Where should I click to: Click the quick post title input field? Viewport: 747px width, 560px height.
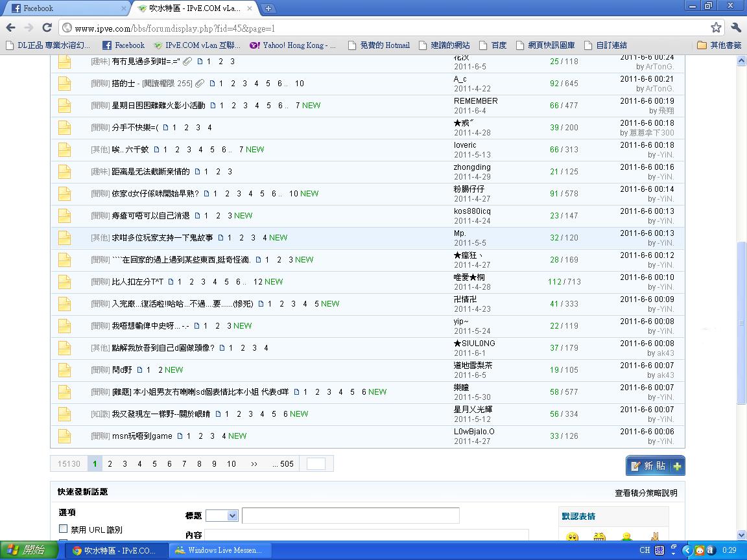pos(350,515)
